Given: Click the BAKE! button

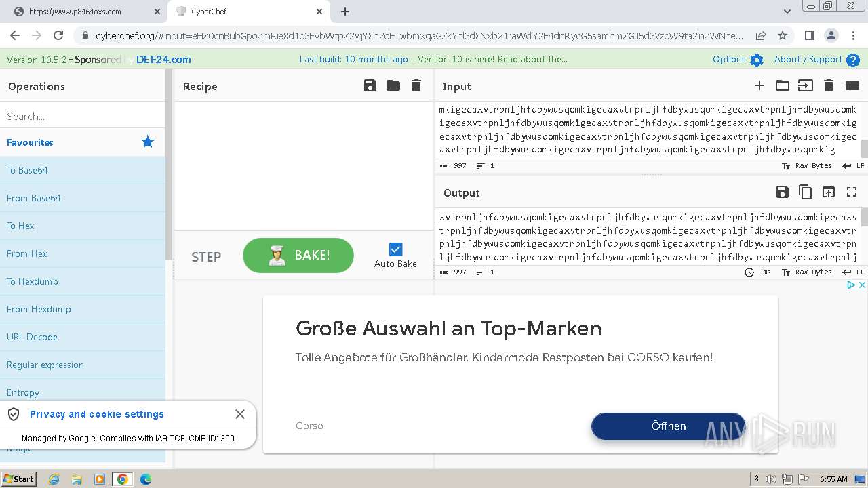Looking at the screenshot, I should tap(298, 256).
